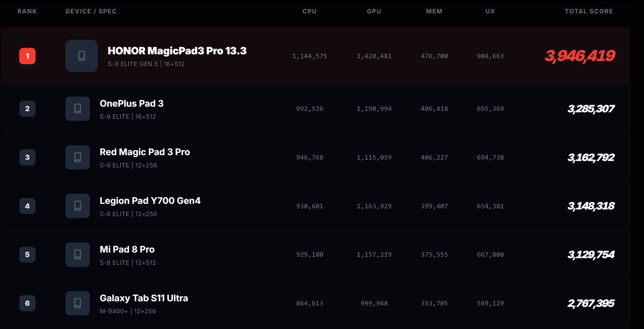
Task: Click the Mi Pad 8 Pro total score
Action: tap(591, 255)
